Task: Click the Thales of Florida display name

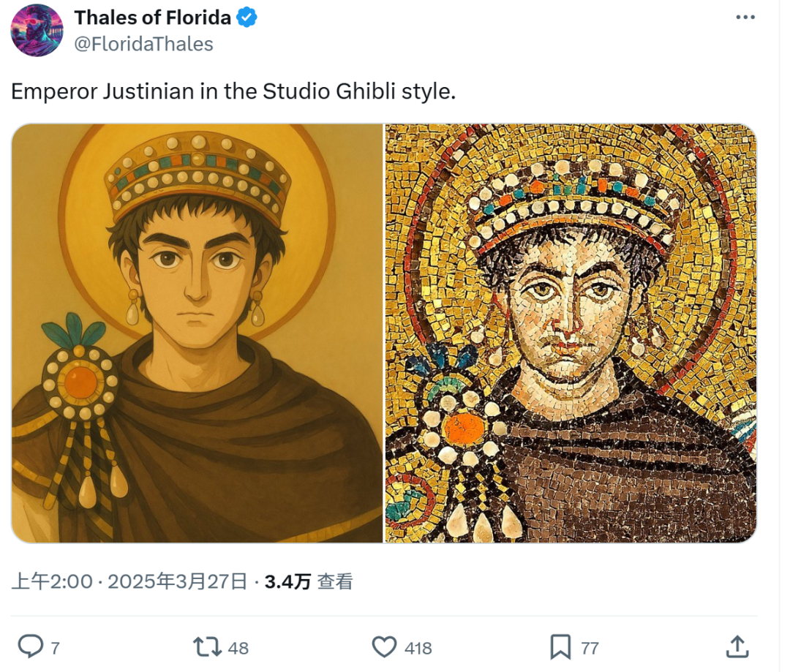Action: click(153, 18)
